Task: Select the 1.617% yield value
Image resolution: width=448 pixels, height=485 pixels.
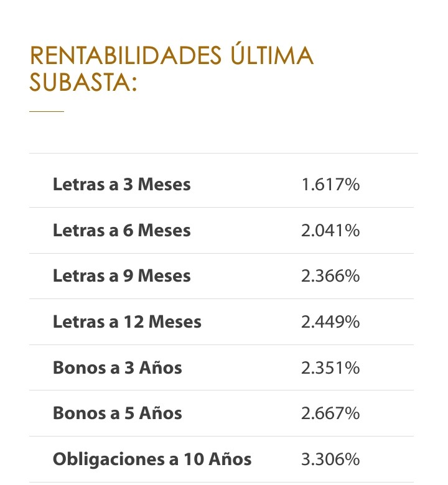Action: (x=330, y=185)
